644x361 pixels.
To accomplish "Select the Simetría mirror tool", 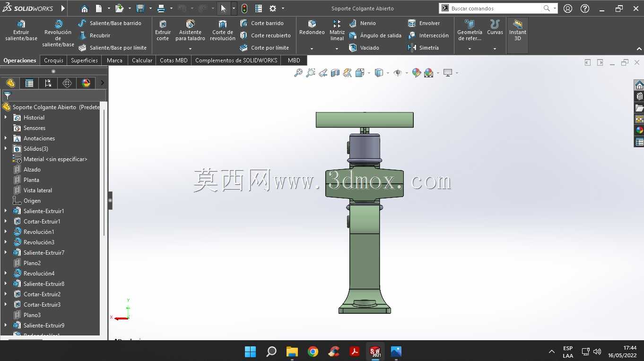I will coord(424,48).
